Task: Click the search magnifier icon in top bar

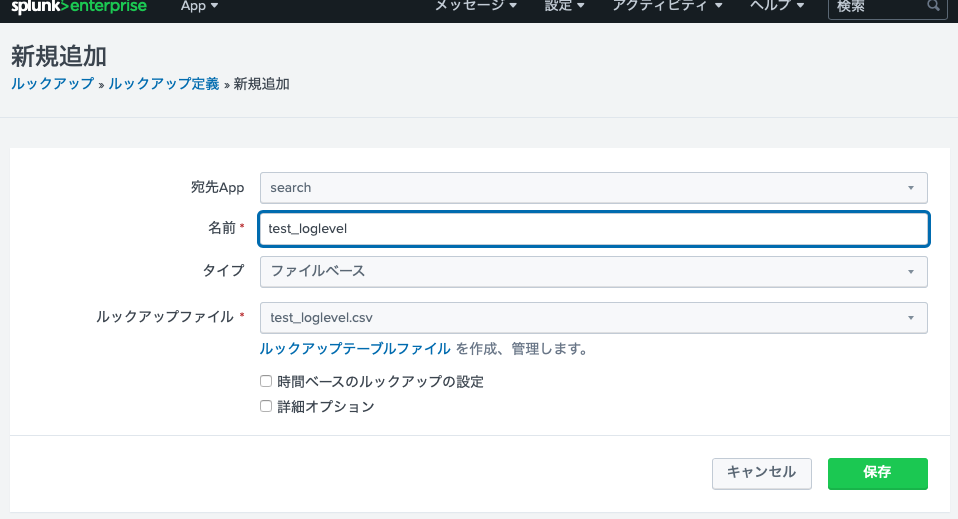Action: click(933, 6)
